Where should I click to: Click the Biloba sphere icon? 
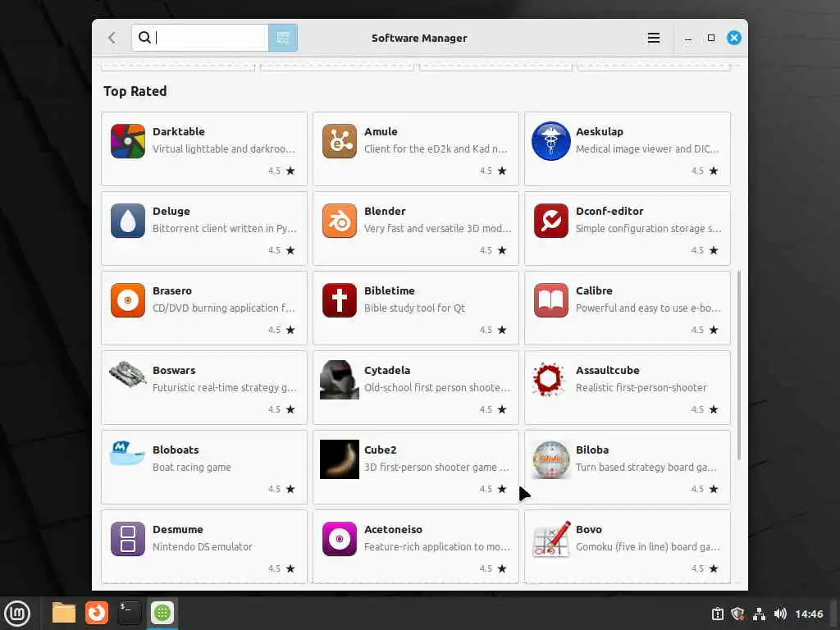[x=550, y=459]
